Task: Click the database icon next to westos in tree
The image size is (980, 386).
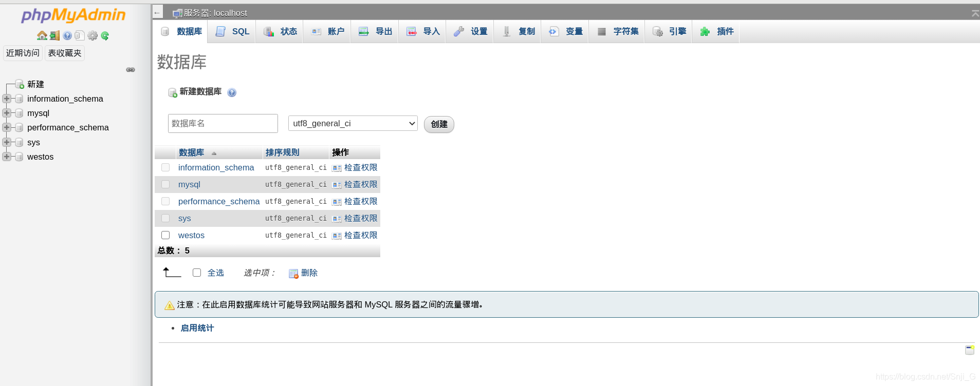Action: click(x=19, y=157)
